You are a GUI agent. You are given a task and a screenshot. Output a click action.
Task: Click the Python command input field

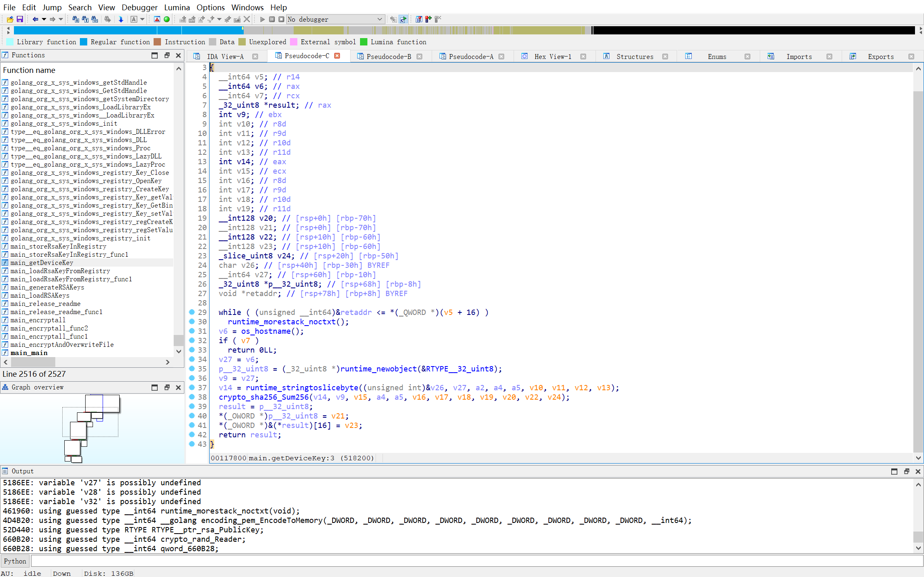tap(477, 561)
